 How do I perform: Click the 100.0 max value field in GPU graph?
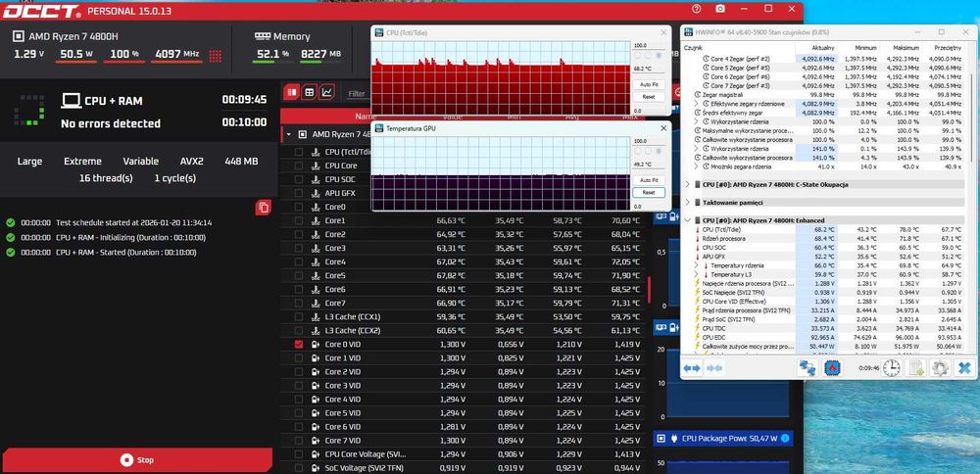[648, 141]
